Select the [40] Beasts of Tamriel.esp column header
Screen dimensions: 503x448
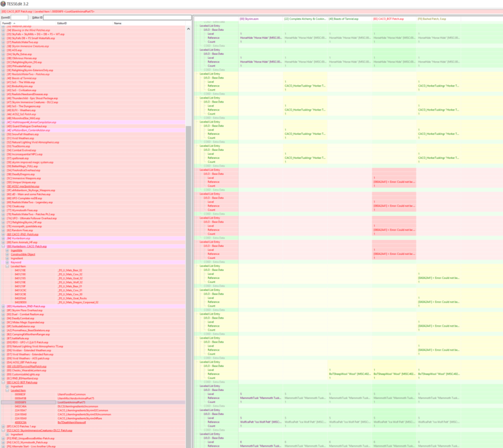click(349, 19)
